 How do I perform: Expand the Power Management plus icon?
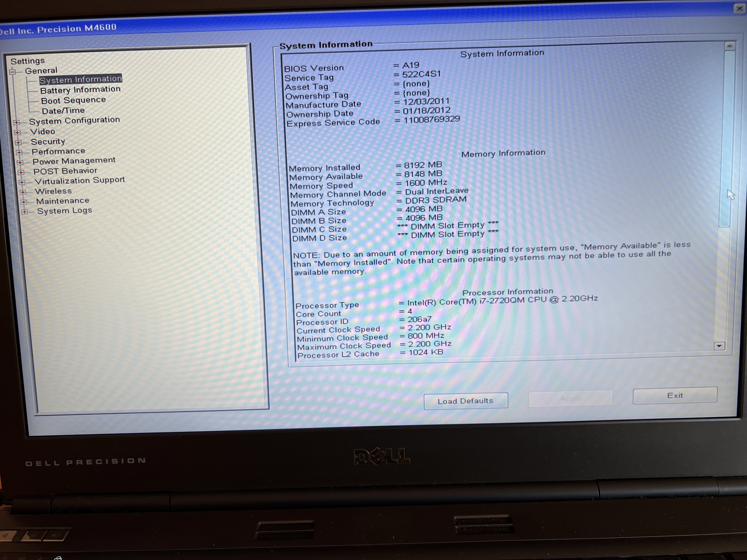20,162
